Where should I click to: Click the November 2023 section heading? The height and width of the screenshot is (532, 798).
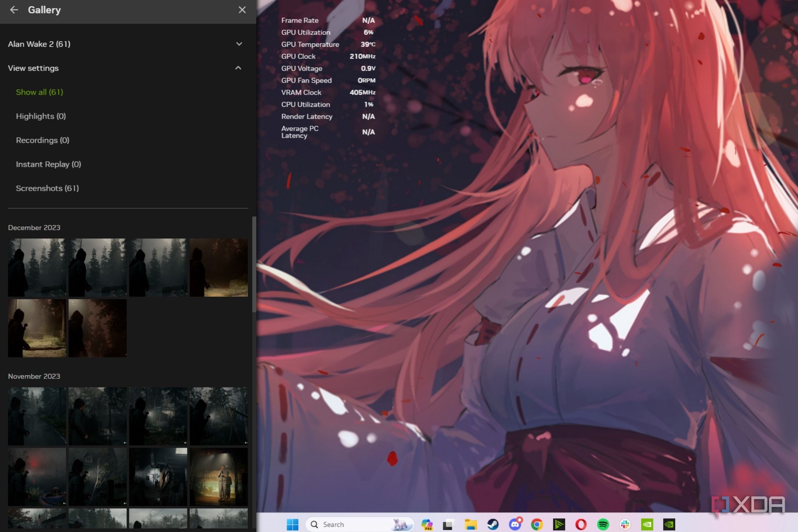coord(34,376)
